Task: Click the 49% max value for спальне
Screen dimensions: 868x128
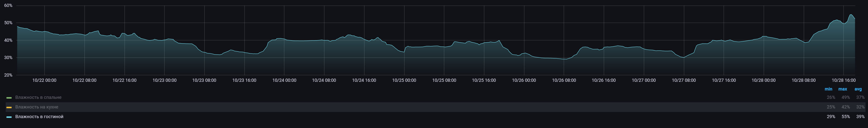Action: pyautogui.click(x=845, y=97)
